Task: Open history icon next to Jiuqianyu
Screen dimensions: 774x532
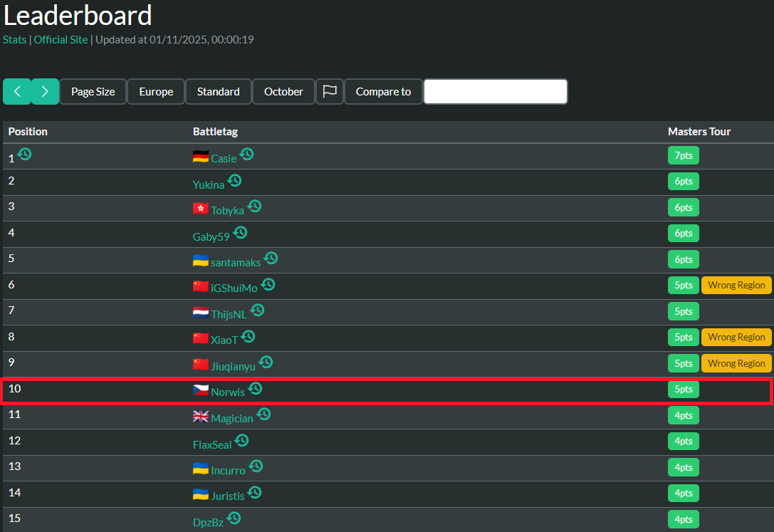Action: pyautogui.click(x=266, y=362)
